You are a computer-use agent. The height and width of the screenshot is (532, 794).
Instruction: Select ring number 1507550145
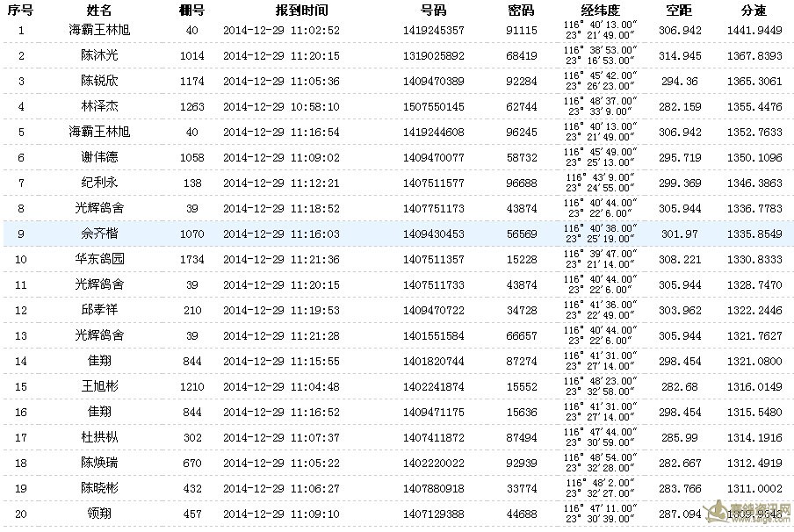pos(434,107)
